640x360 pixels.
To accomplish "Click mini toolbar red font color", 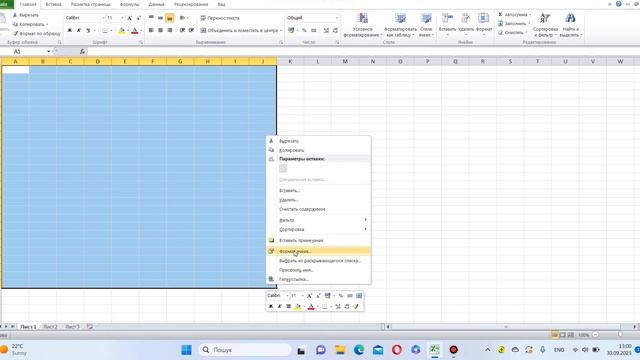I will point(311,307).
